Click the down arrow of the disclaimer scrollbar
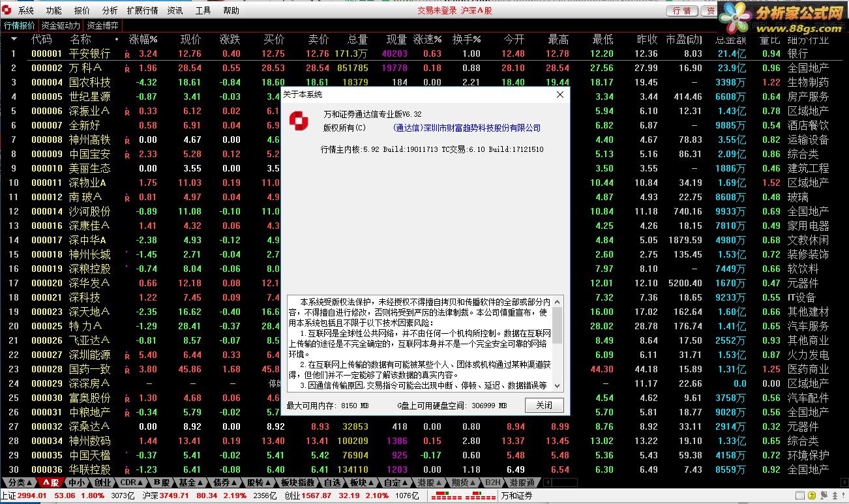Screen dimensions: 849x504 [x=558, y=386]
